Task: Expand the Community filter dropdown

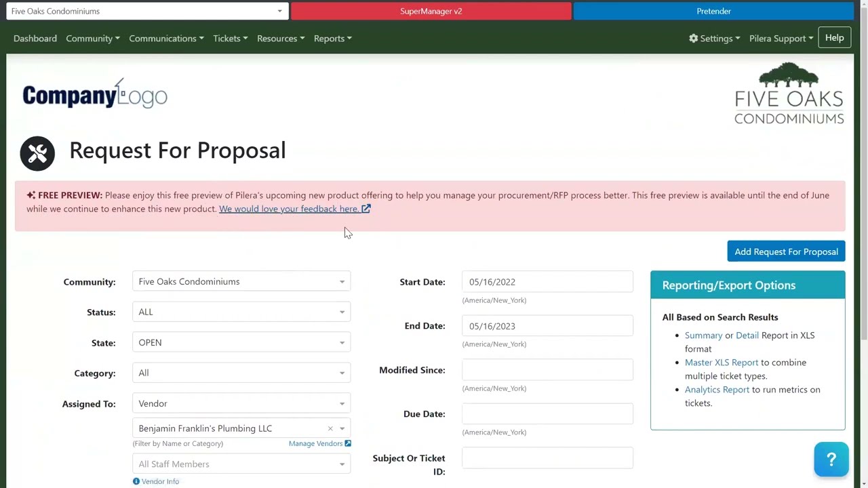Action: coord(241,282)
